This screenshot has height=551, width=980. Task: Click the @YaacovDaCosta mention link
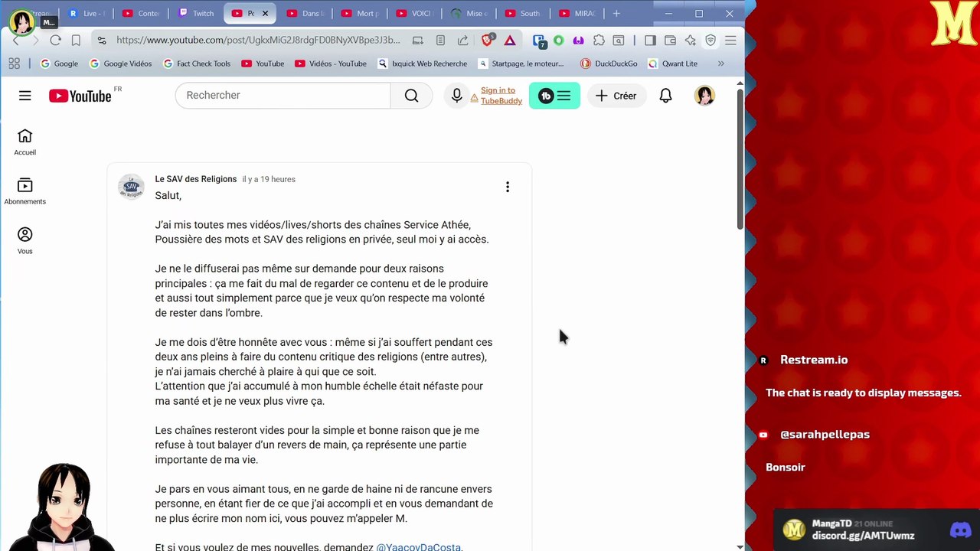418,547
